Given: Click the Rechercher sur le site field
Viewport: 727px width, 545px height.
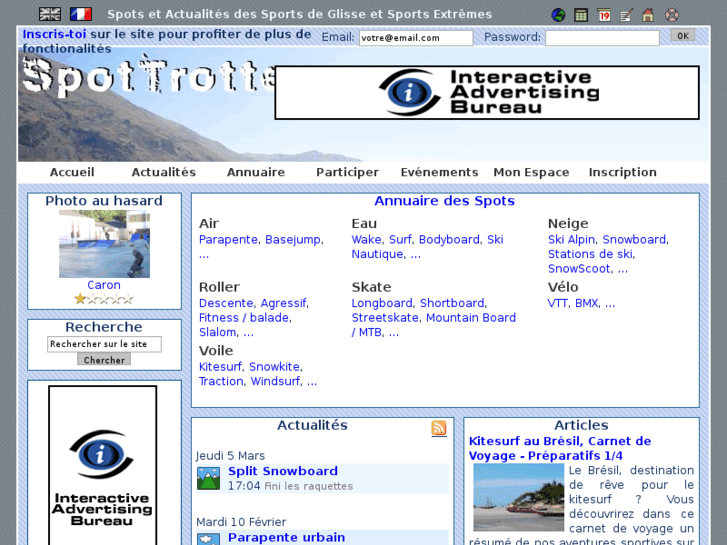Looking at the screenshot, I should (x=104, y=344).
